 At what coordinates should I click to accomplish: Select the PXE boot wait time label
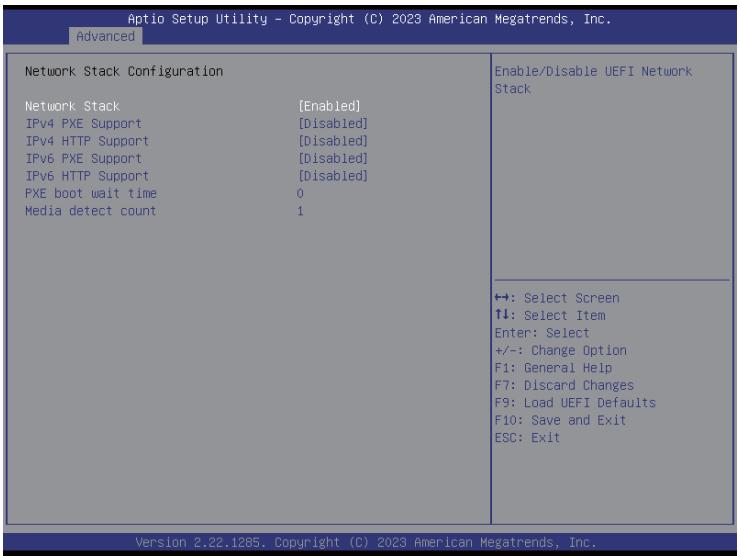coord(91,194)
